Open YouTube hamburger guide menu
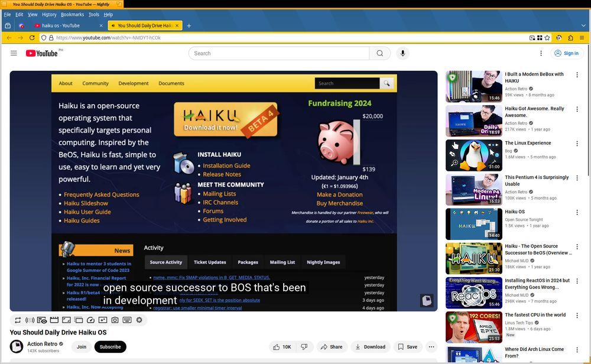This screenshot has height=364, width=591. tap(14, 53)
